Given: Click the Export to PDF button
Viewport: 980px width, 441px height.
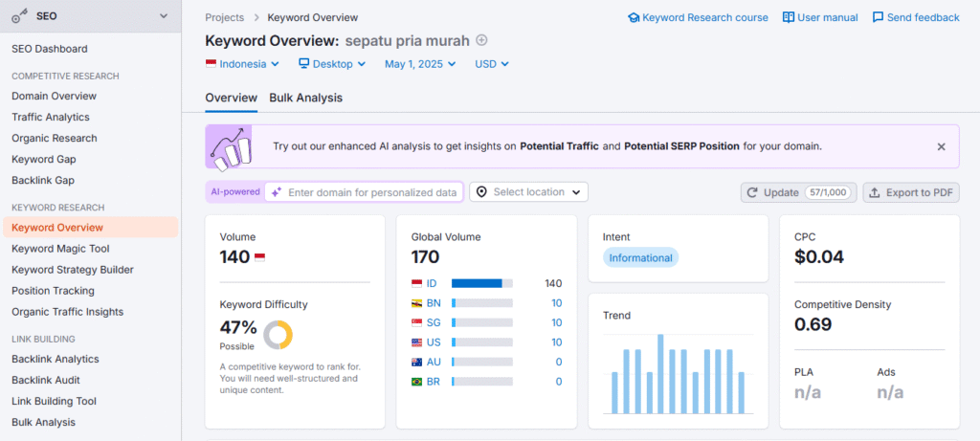Looking at the screenshot, I should pos(911,192).
